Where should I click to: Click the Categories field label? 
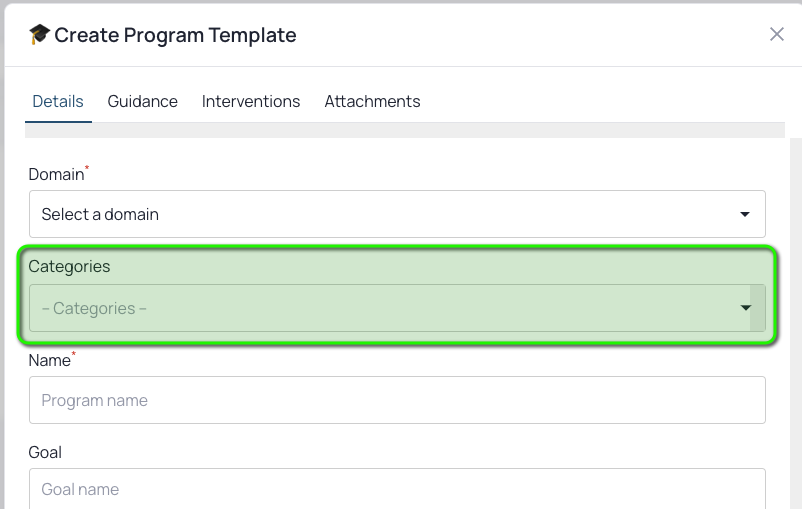[69, 267]
